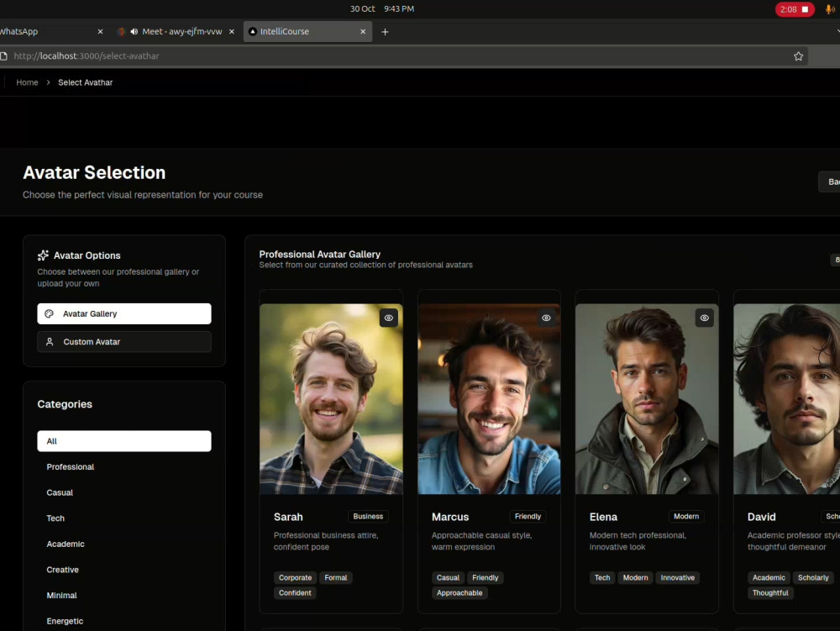Viewport: 840px width, 631px height.
Task: Click the Corporate tag on Sarah card
Action: (295, 577)
